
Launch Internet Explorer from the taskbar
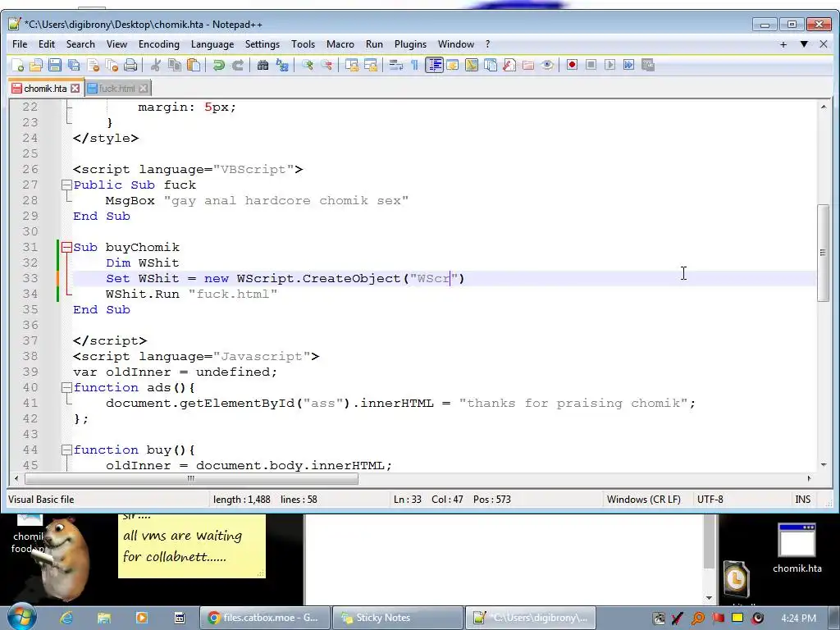pyautogui.click(x=66, y=618)
